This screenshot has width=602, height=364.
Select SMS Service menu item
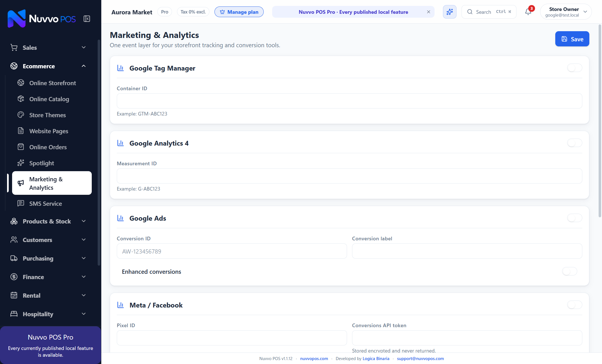click(x=52, y=204)
